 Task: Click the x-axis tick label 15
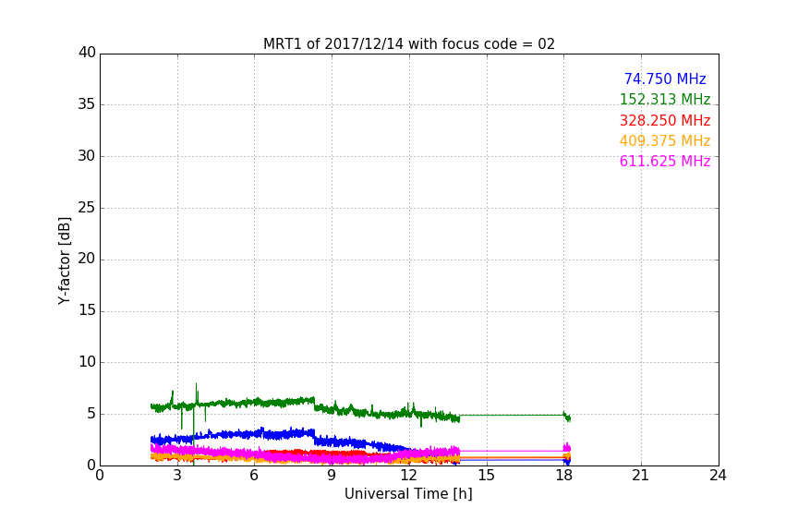pyautogui.click(x=486, y=476)
